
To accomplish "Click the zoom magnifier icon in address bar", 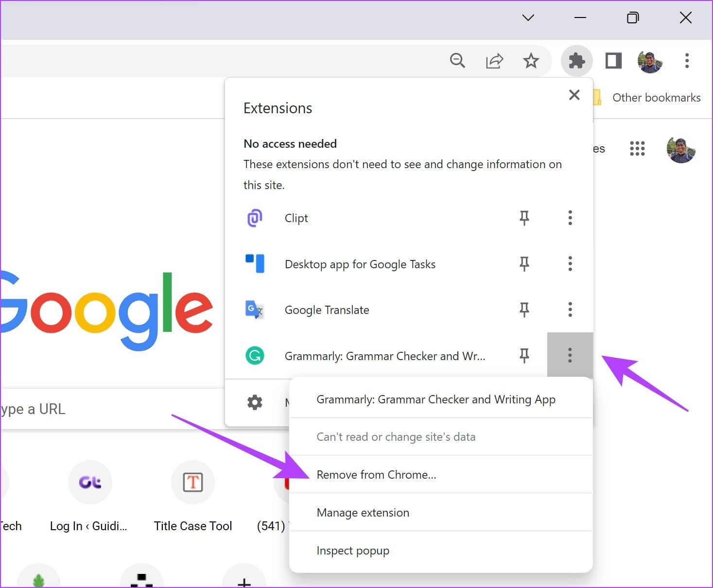I will click(457, 61).
